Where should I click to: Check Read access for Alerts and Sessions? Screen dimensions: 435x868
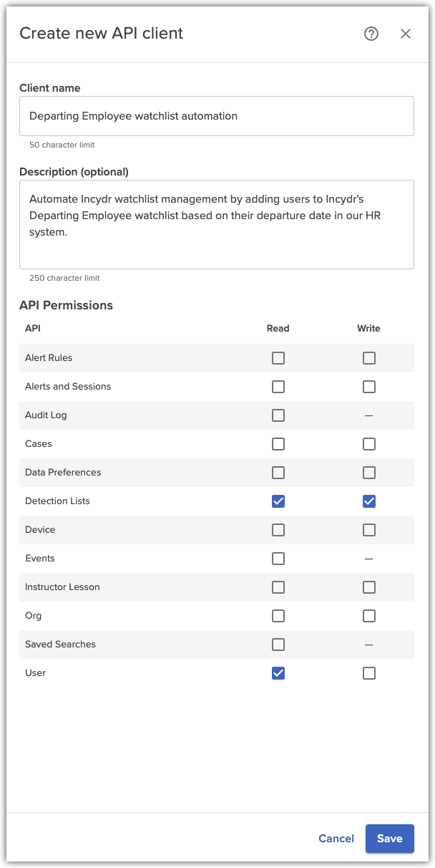[278, 387]
